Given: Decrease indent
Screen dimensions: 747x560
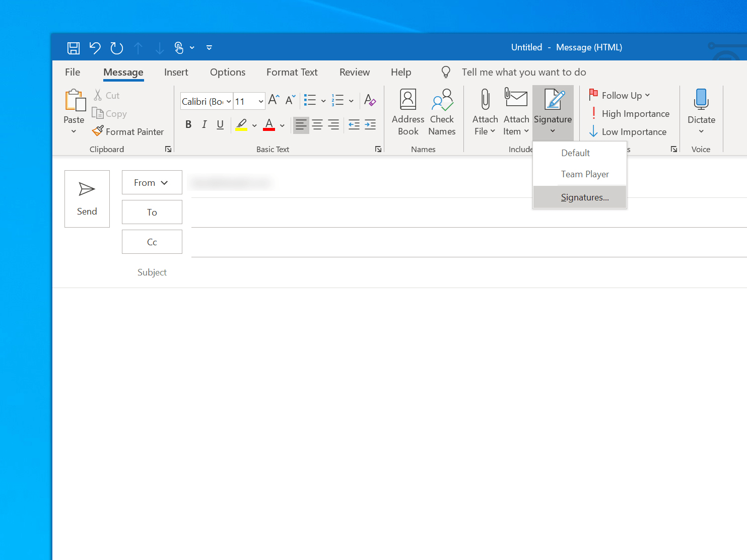Looking at the screenshot, I should point(354,124).
